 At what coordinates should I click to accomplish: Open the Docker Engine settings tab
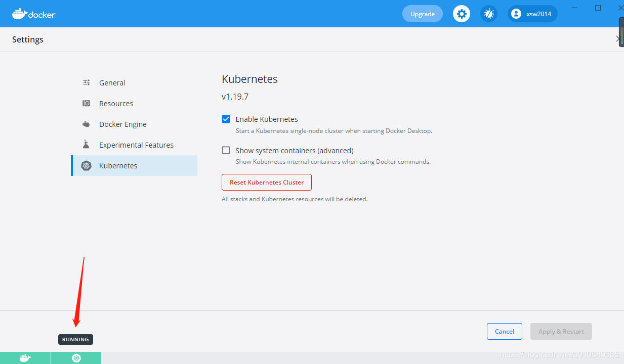click(x=134, y=124)
